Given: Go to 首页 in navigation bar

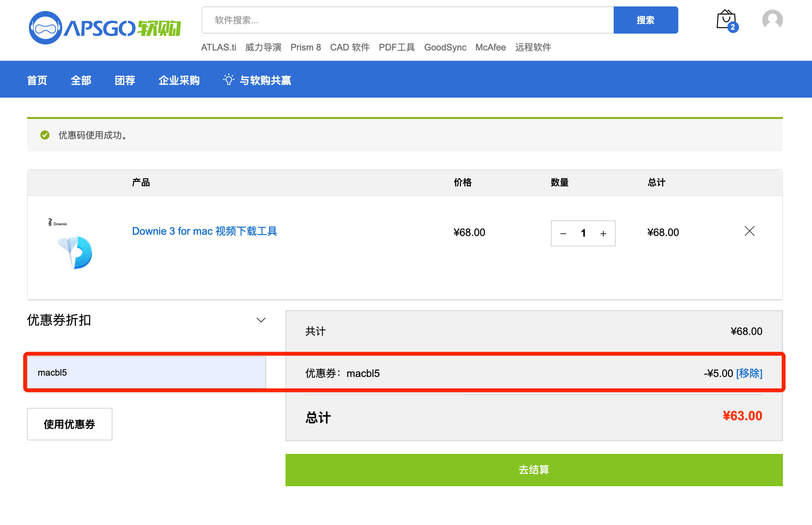Looking at the screenshot, I should pos(37,80).
